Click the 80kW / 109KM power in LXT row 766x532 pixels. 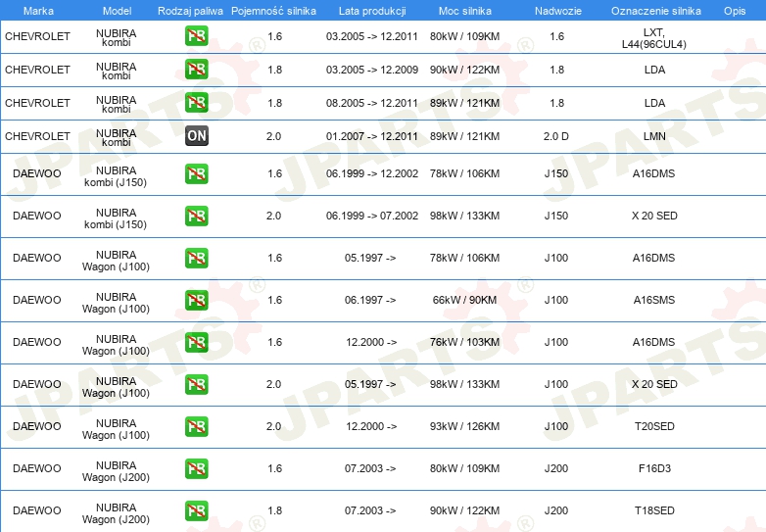[x=464, y=36]
